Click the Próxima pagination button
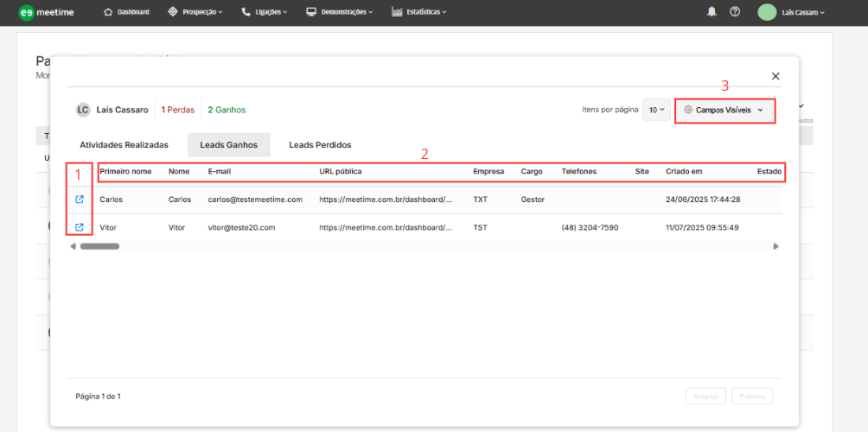Screen dimensions: 868x432 (752, 396)
